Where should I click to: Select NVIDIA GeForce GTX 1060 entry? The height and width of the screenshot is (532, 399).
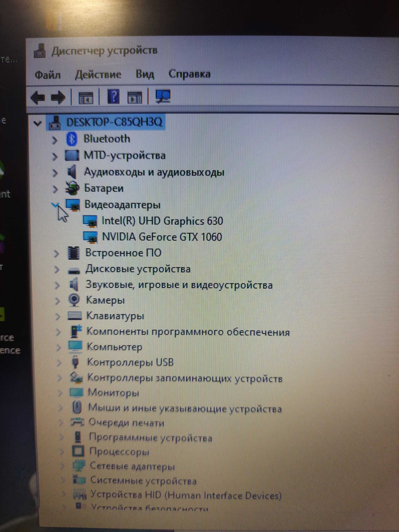pos(162,237)
